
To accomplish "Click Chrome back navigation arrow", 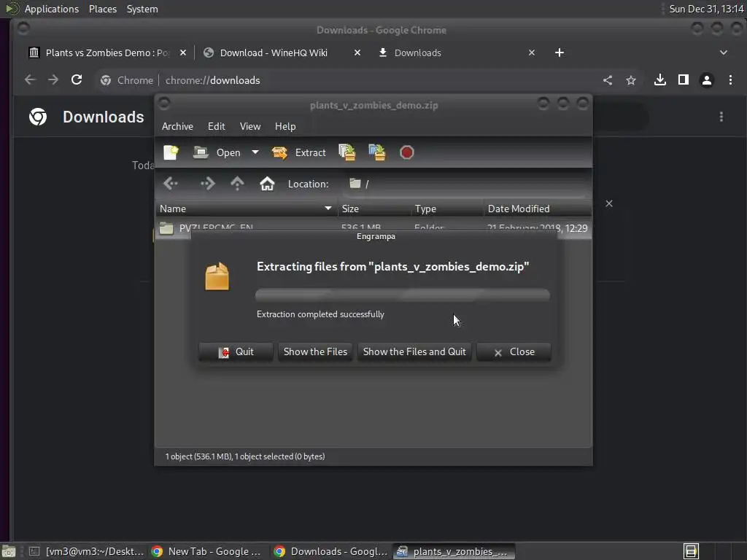I will pyautogui.click(x=30, y=80).
